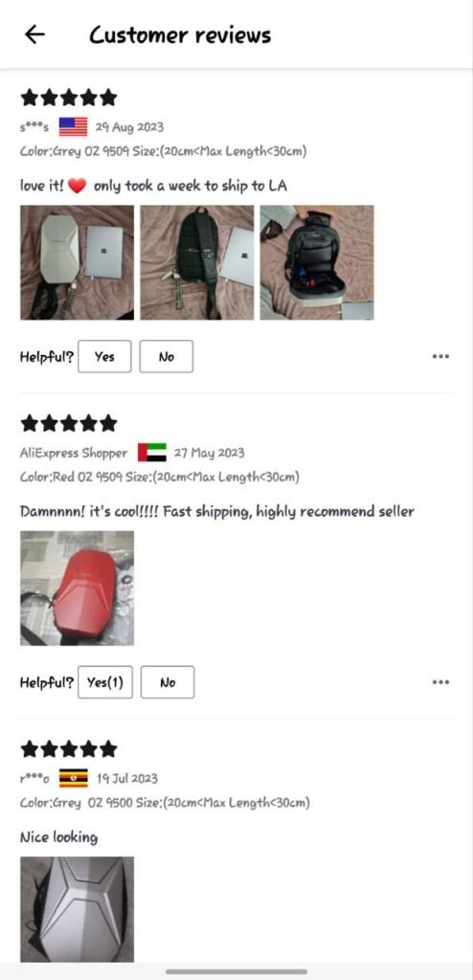
Task: Go back using the arrow icon
Action: click(34, 34)
